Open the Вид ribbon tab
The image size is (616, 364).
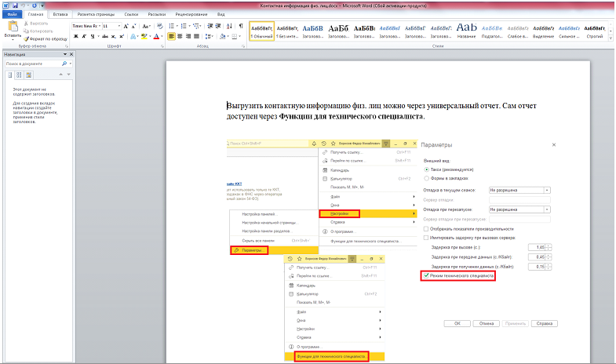coord(221,14)
